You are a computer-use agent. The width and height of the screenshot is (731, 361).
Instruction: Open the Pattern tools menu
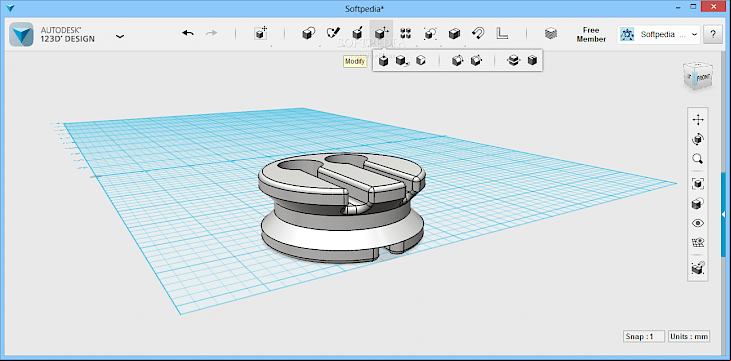pyautogui.click(x=406, y=33)
